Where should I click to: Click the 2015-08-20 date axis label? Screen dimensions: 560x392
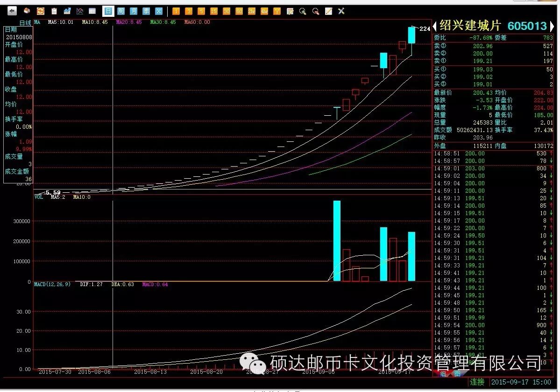pyautogui.click(x=206, y=372)
